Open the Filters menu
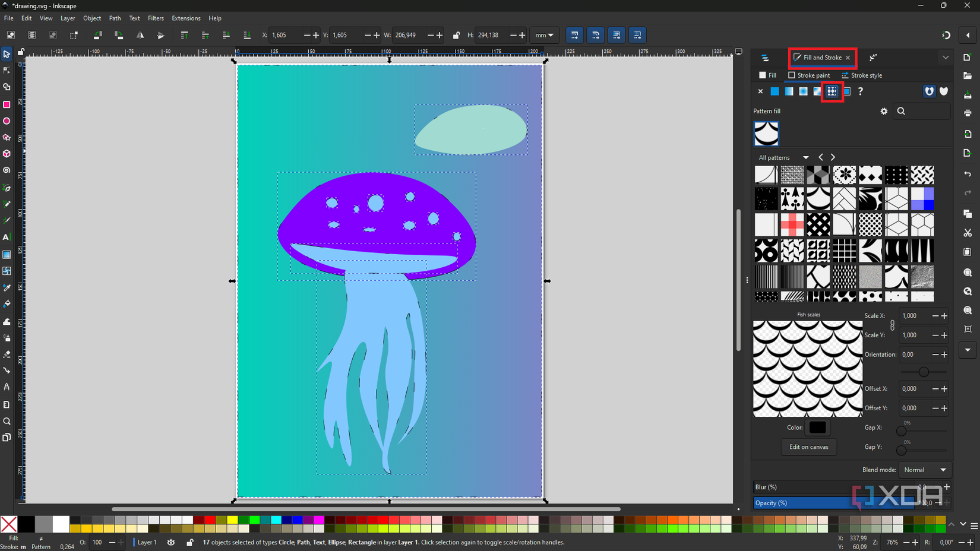 (x=156, y=18)
